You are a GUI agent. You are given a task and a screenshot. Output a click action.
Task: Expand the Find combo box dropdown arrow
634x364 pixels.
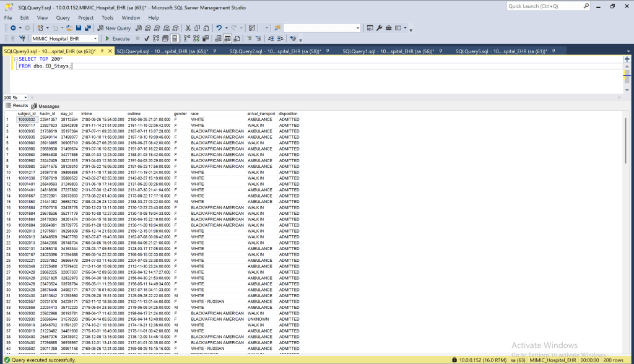coord(358,28)
